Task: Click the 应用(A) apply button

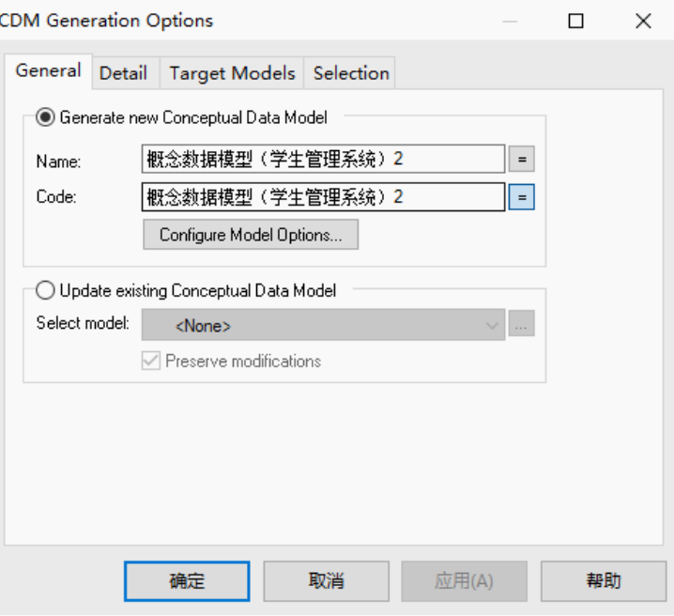Action: (465, 581)
